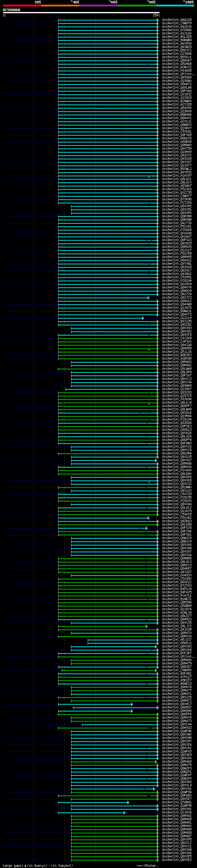This screenshot has width=197, height=868.
Task: Click hit label UniRef100_Q8VX67
Action: tap(177, 460)
